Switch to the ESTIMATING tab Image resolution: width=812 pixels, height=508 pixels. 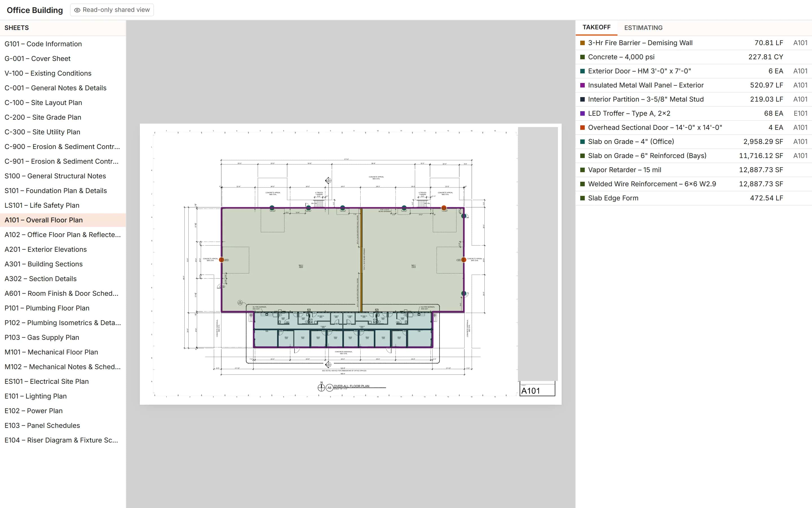point(643,28)
